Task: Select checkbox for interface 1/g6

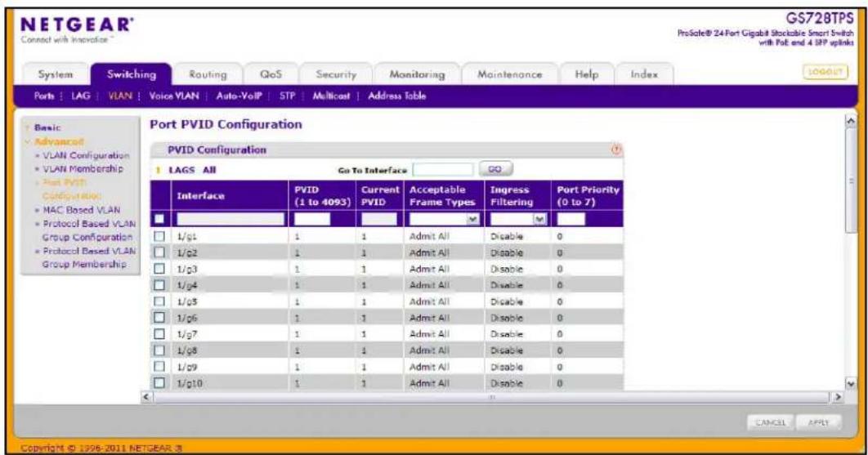Action: [x=159, y=318]
